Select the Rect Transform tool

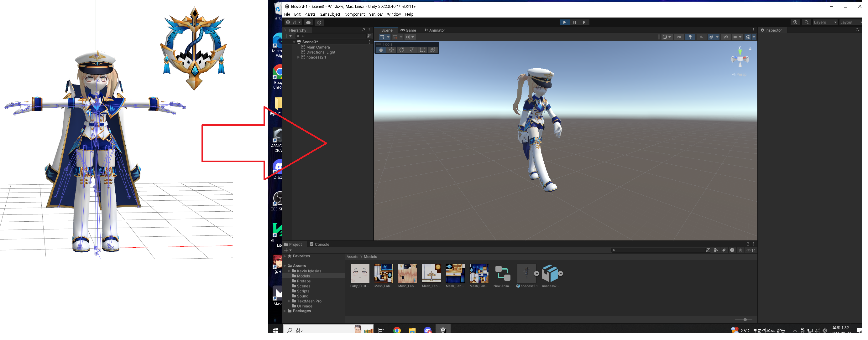tap(422, 50)
